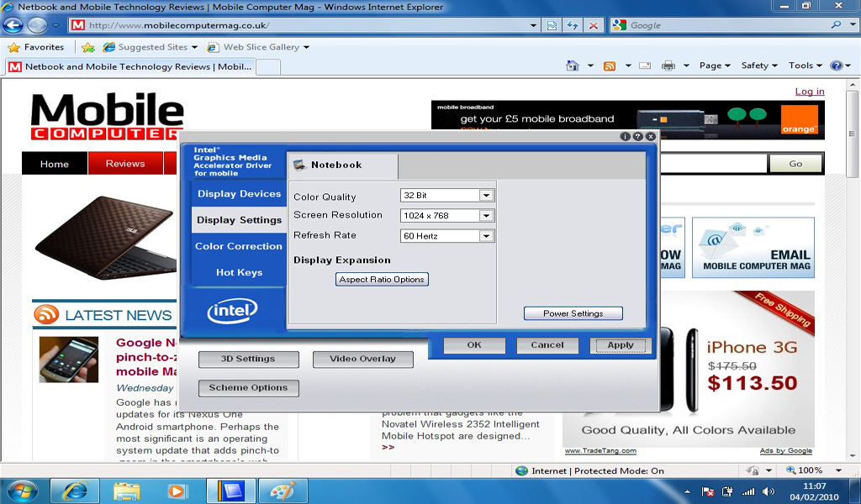This screenshot has width=861, height=504.
Task: Open the Reviews section in site navigation
Action: (125, 164)
